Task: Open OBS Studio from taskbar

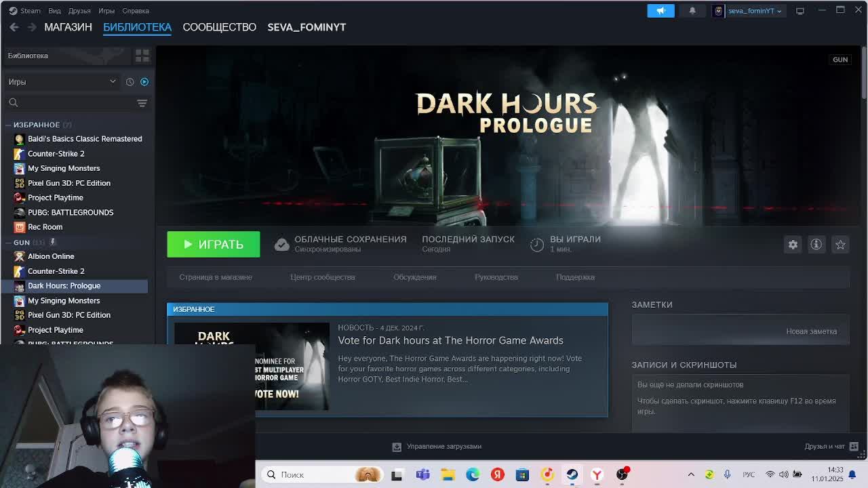Action: tap(622, 474)
